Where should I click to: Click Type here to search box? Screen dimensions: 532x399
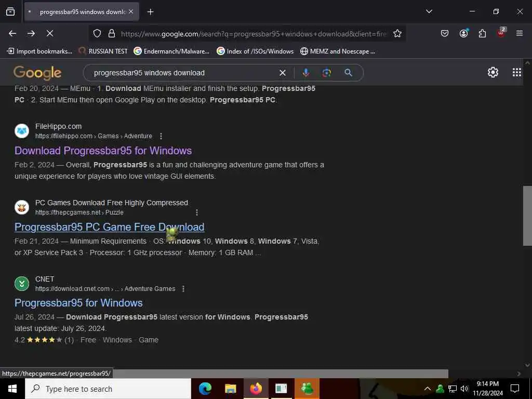click(x=108, y=389)
